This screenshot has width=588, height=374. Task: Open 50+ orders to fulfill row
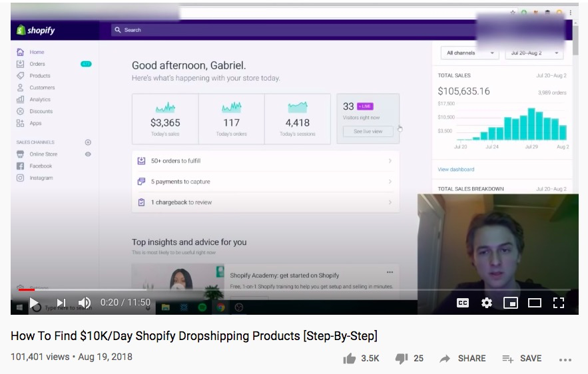point(266,161)
